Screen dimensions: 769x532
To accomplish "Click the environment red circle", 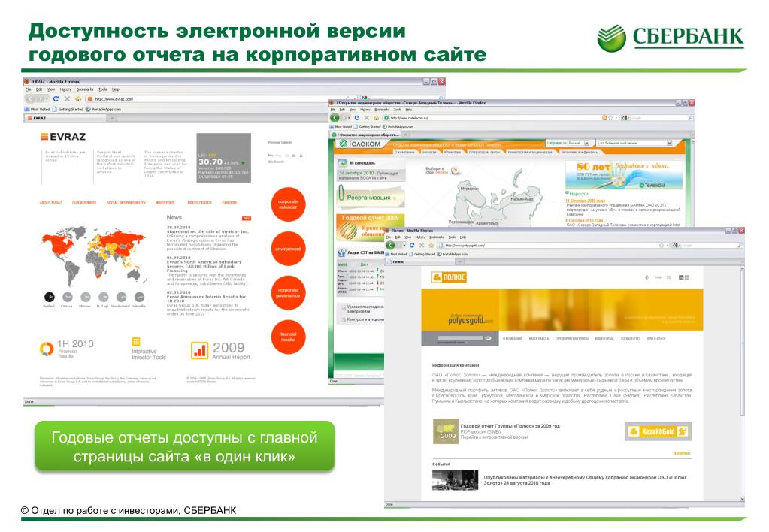I will 288,249.
